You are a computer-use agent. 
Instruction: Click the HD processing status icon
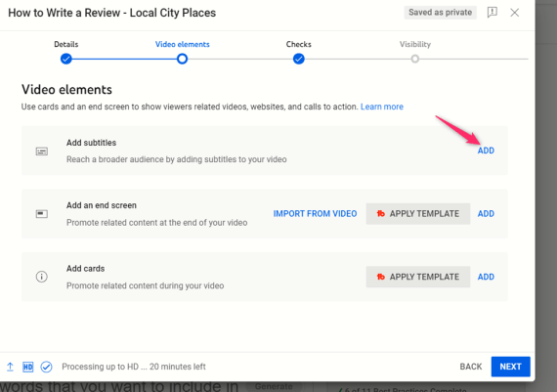pyautogui.click(x=28, y=367)
